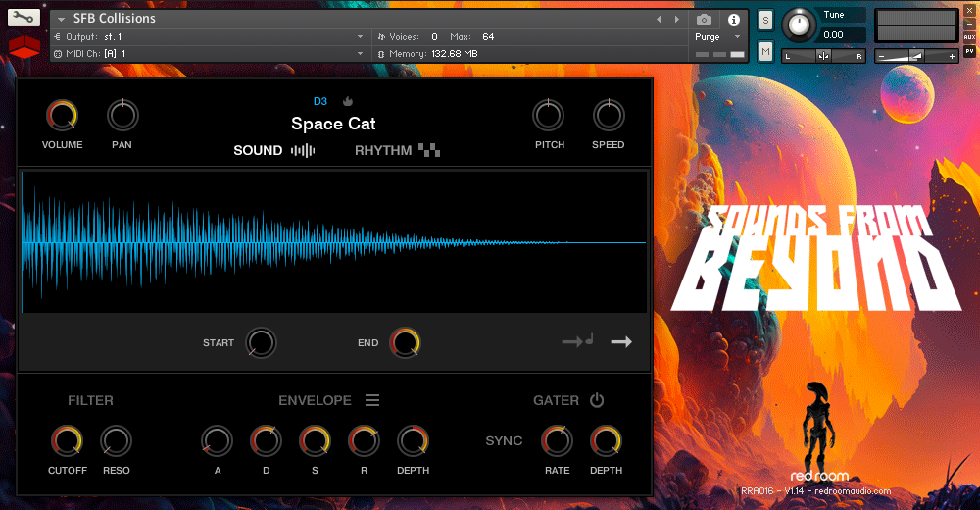Click the Output routing icon

[58, 37]
